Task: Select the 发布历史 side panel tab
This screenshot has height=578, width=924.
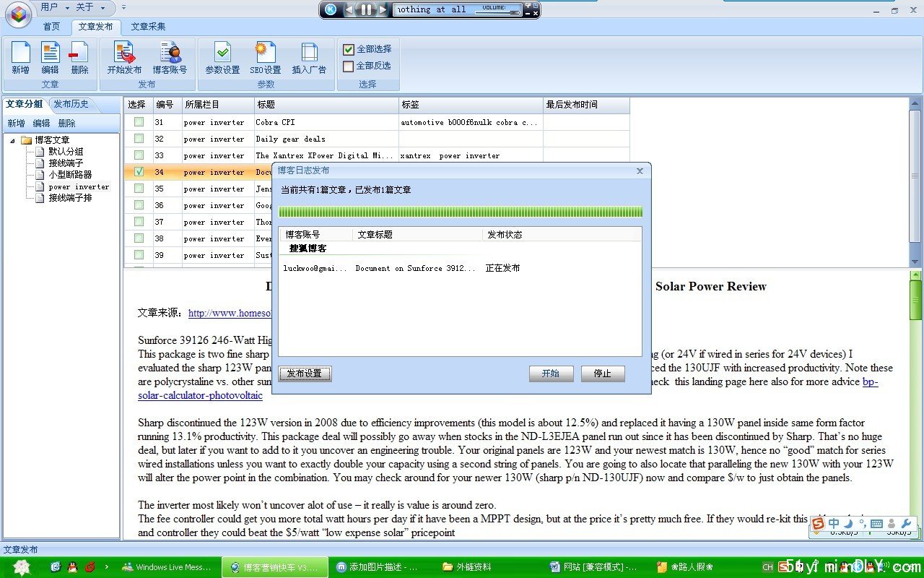Action: pyautogui.click(x=71, y=104)
